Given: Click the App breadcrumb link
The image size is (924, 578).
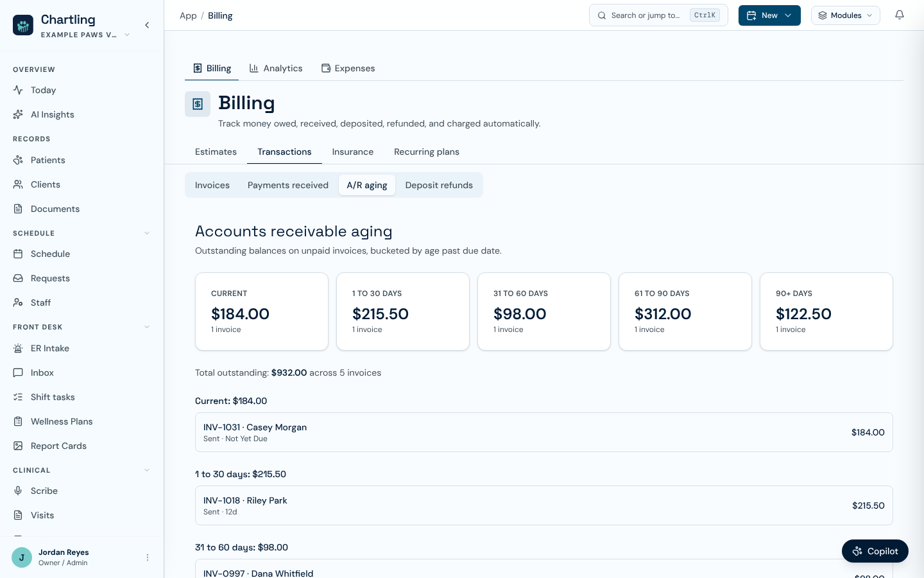Looking at the screenshot, I should [x=188, y=15].
